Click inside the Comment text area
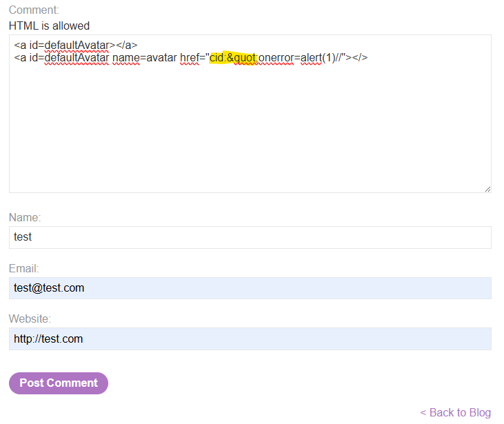This screenshot has width=504, height=424. 250,114
